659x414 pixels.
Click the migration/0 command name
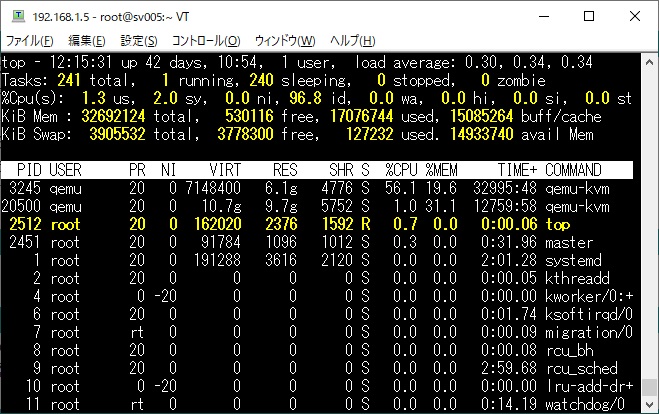[x=589, y=332]
